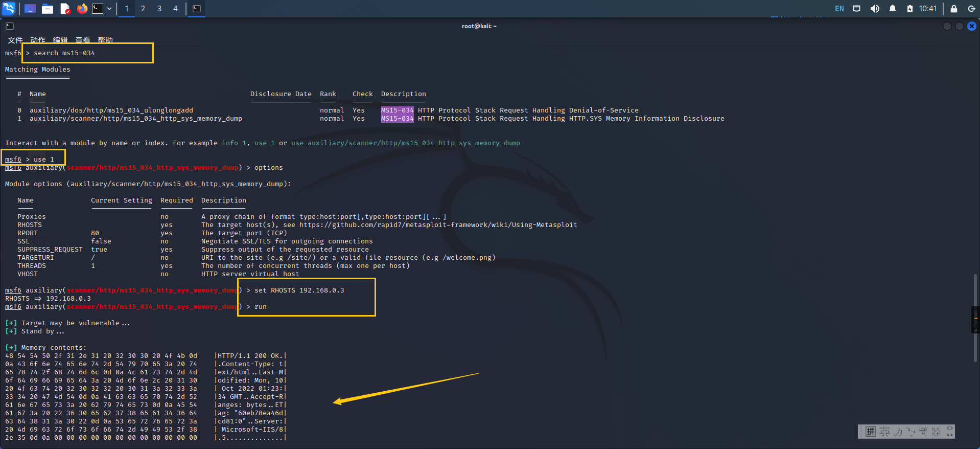The width and height of the screenshot is (980, 449).
Task: Open the Kali applications menu icon
Action: click(9, 8)
